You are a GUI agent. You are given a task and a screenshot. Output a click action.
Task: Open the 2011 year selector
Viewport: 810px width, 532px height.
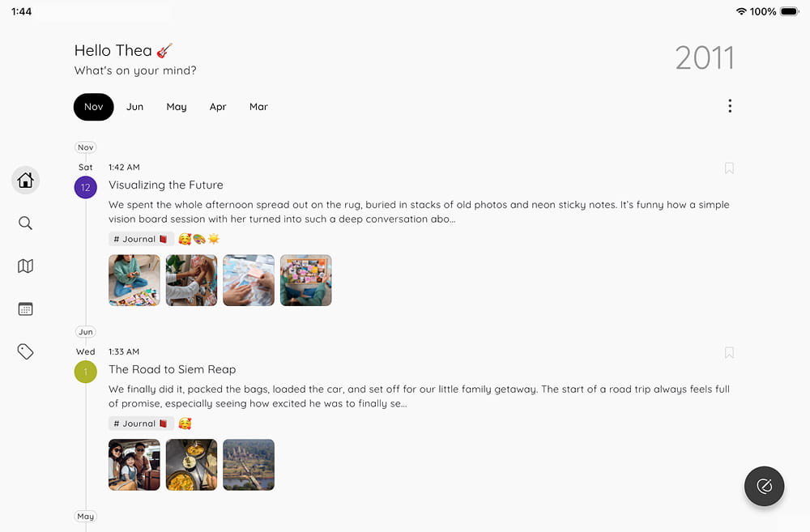point(704,57)
